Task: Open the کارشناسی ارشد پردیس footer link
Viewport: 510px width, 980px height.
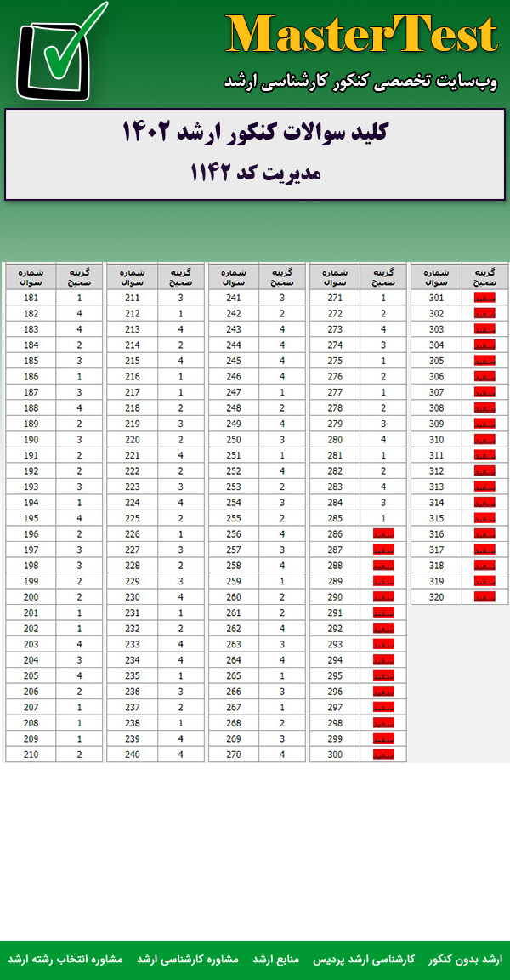Action: tap(365, 959)
